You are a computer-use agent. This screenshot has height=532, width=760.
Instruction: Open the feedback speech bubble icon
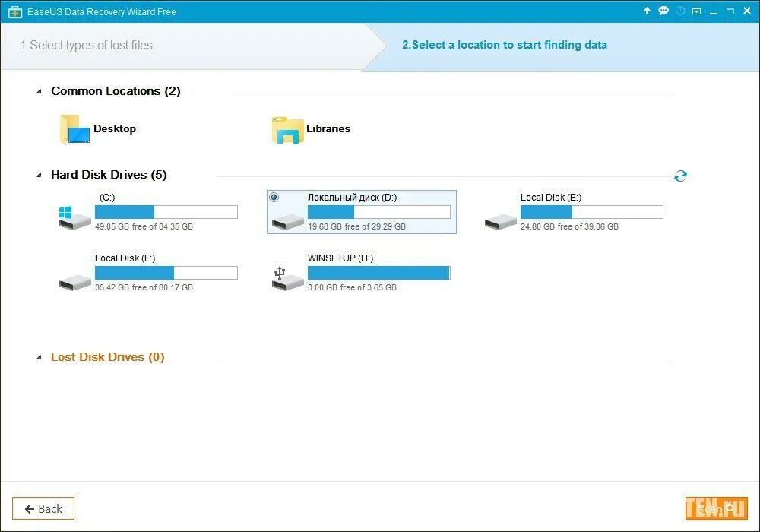[663, 11]
